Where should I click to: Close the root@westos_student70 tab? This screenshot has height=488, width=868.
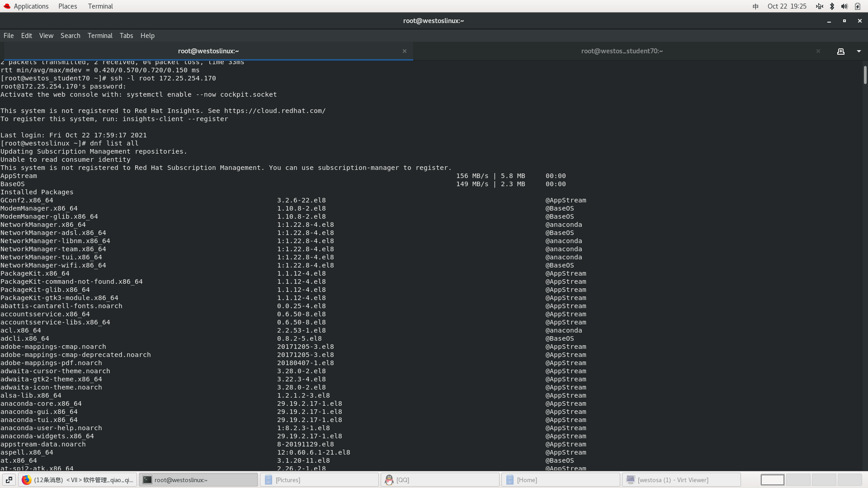(818, 51)
